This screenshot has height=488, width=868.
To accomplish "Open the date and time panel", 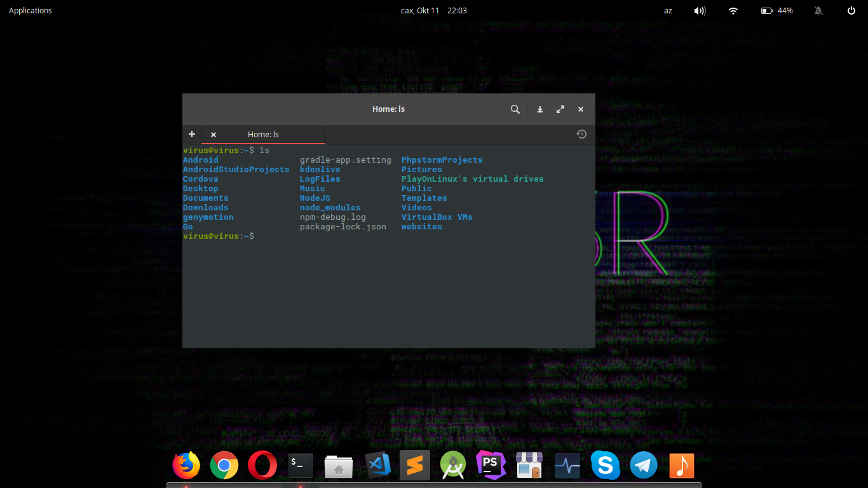I will pos(434,11).
